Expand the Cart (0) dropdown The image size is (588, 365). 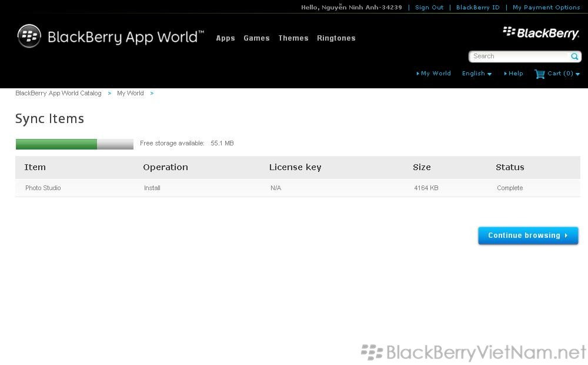coord(563,73)
